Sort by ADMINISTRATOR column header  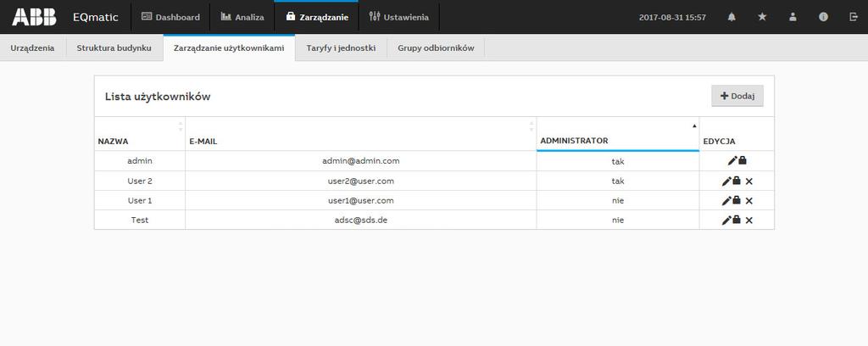(618, 134)
